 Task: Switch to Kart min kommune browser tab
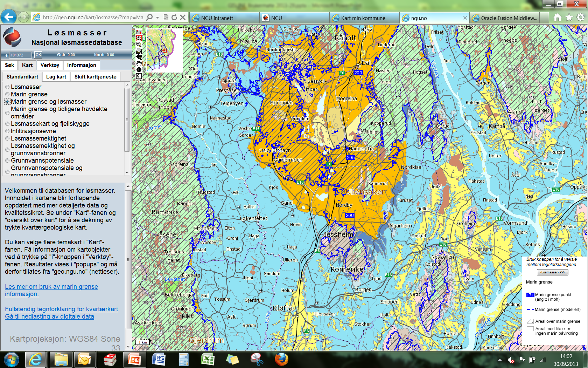click(x=364, y=18)
